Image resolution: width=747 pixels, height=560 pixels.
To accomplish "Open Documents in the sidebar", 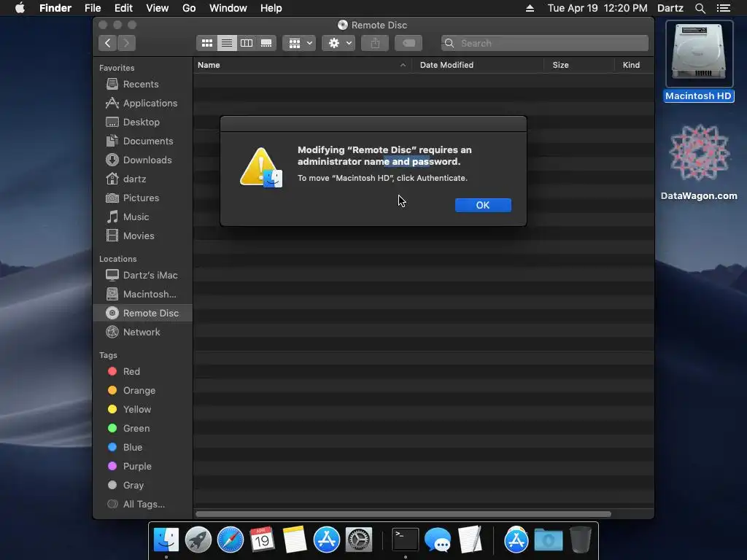I will pyautogui.click(x=143, y=141).
